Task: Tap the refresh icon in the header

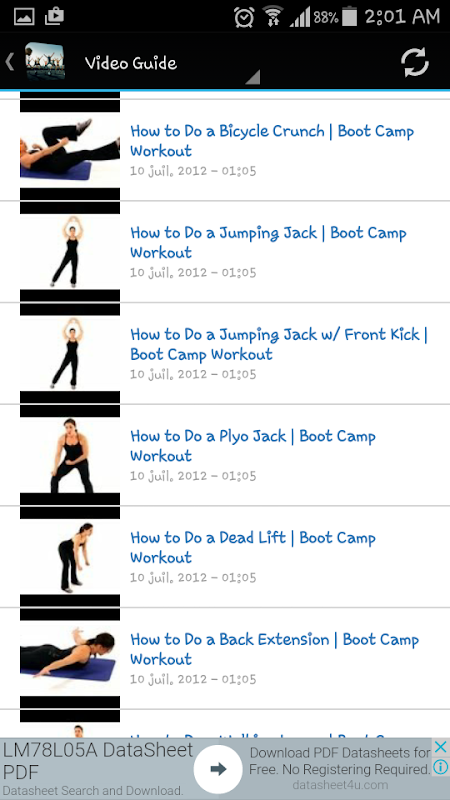Action: pos(414,63)
